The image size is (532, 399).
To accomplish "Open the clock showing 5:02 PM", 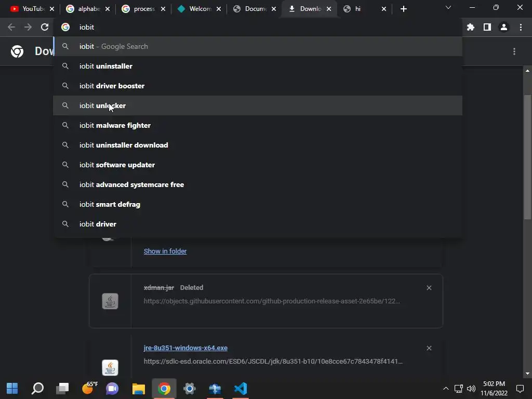I will [x=494, y=389].
